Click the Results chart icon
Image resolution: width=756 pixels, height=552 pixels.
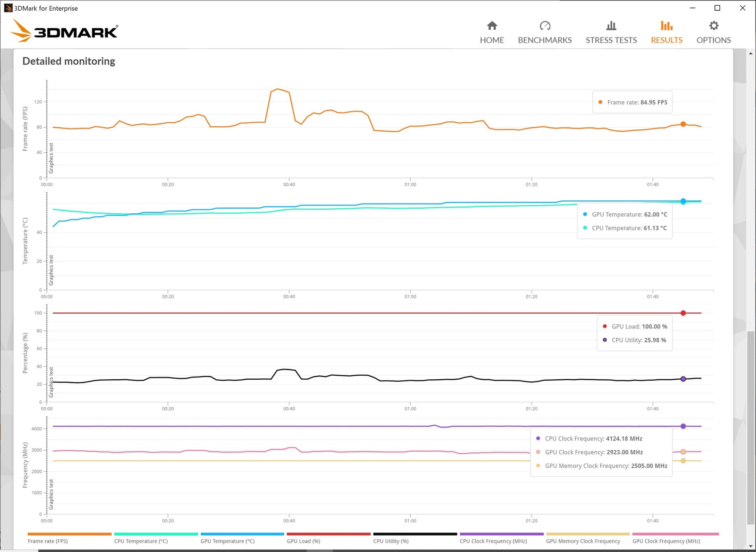click(x=666, y=26)
